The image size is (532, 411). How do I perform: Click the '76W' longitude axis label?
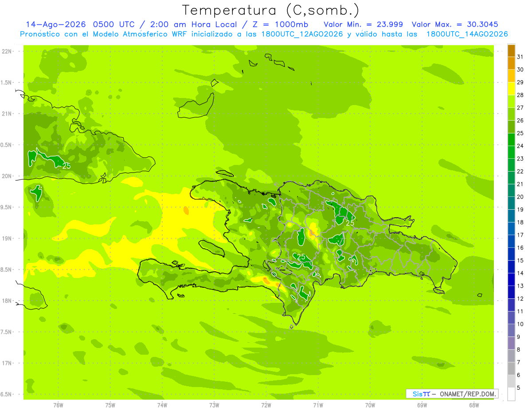click(x=58, y=405)
